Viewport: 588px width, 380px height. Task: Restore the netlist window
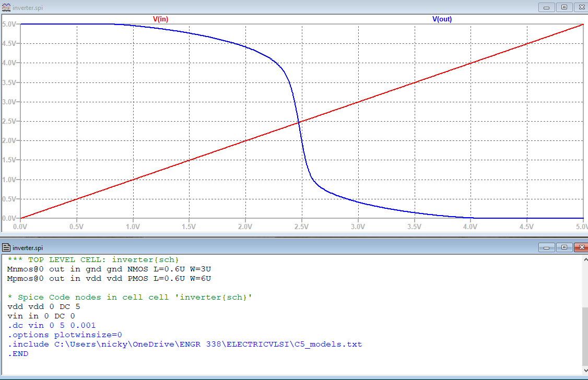pyautogui.click(x=564, y=247)
